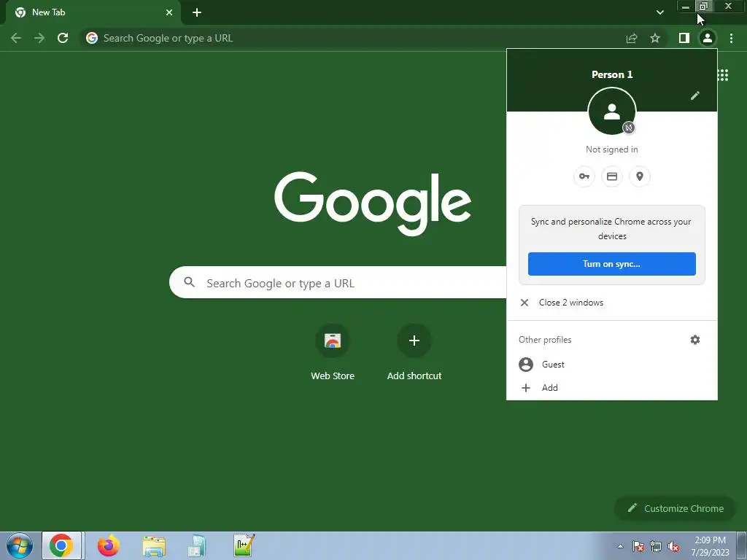Open a new tab with plus button
The height and width of the screenshot is (560, 747).
[197, 12]
